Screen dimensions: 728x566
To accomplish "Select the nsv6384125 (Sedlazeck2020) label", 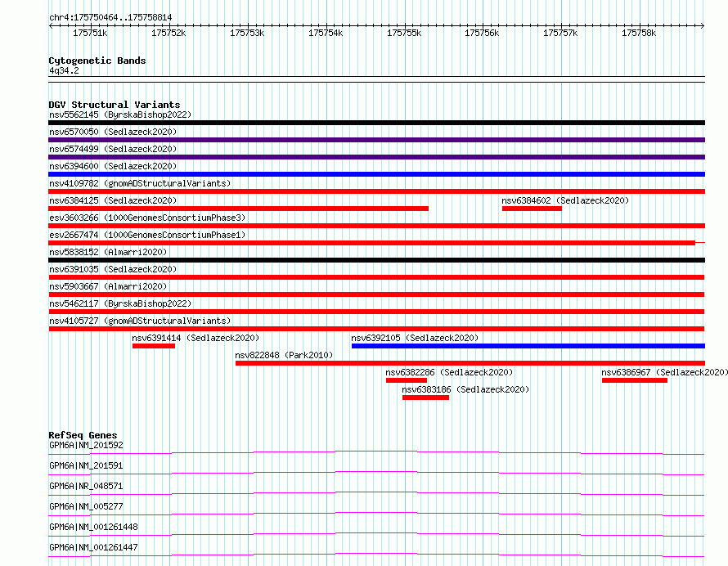I will point(113,200).
